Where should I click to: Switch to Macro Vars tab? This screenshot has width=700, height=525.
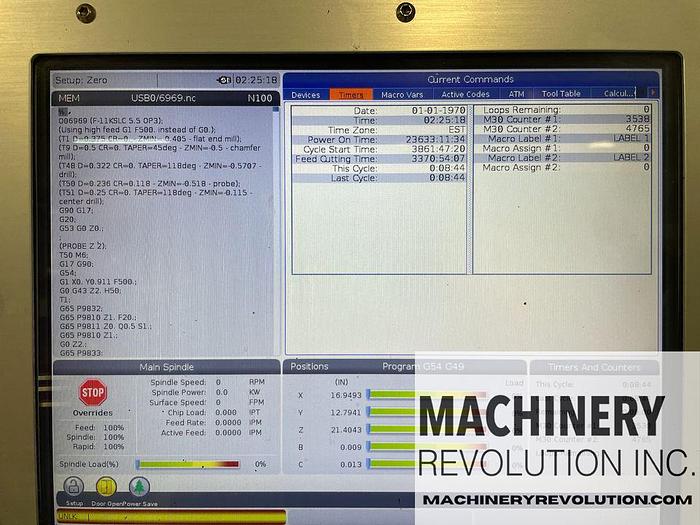tap(402, 95)
